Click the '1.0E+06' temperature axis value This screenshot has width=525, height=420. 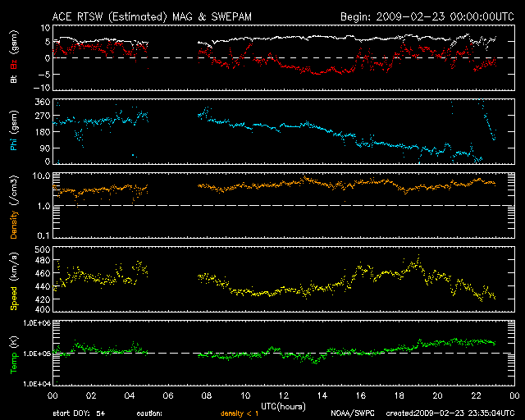click(x=37, y=323)
